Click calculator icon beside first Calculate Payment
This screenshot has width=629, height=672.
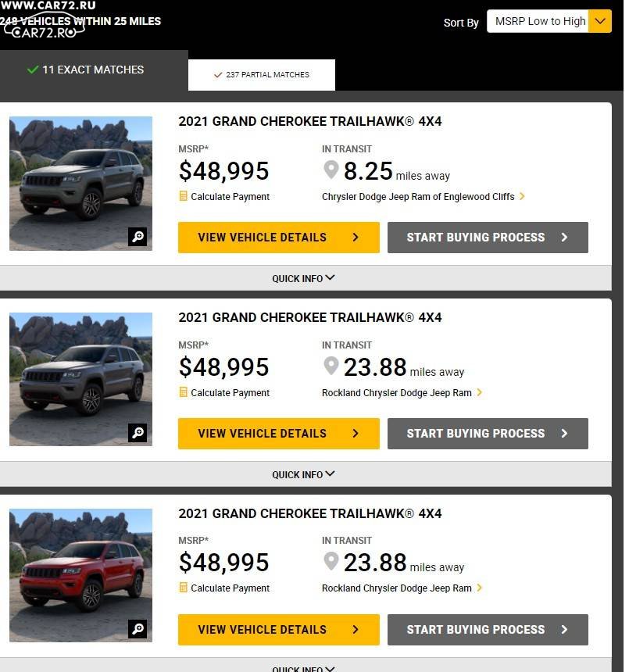pyautogui.click(x=183, y=196)
